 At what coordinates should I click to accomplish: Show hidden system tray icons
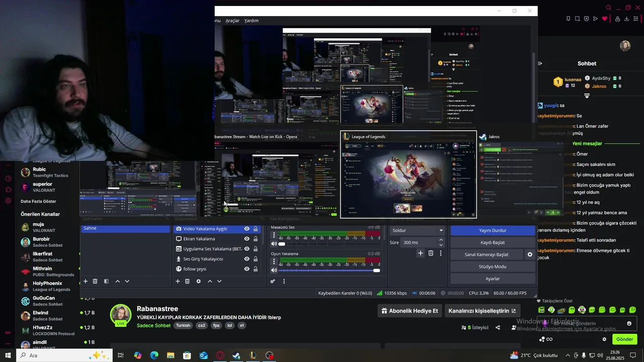point(568,355)
